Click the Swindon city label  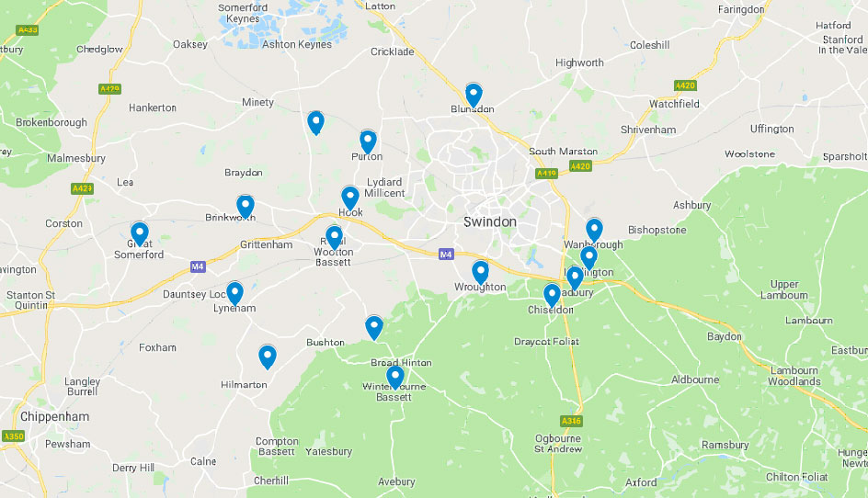[x=490, y=221]
